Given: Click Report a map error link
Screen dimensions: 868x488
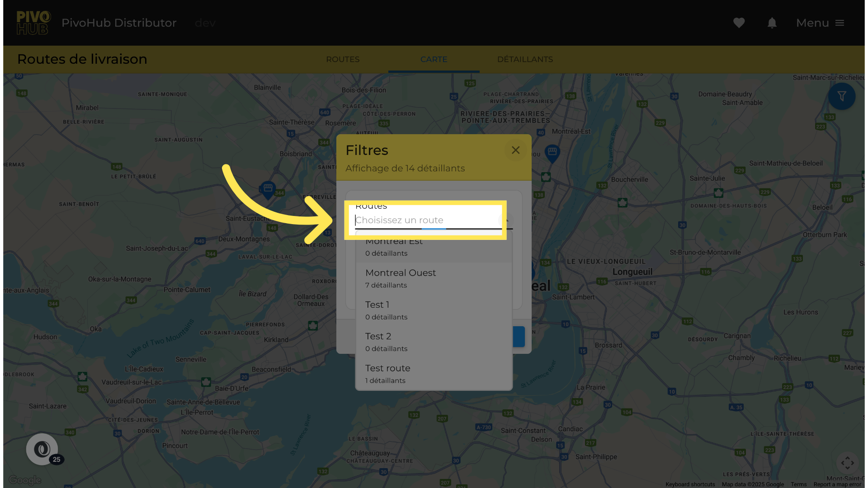Looking at the screenshot, I should coord(837,484).
